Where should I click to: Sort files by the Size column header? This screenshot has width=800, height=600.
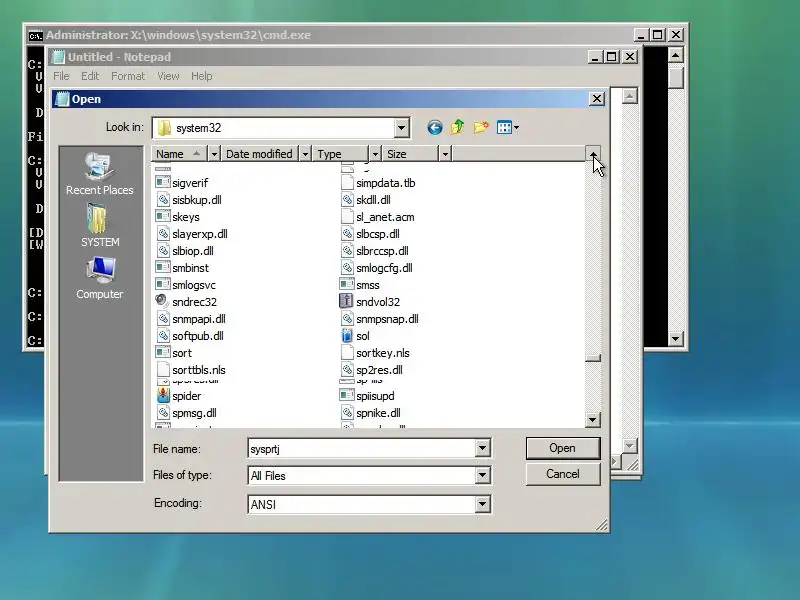click(410, 154)
